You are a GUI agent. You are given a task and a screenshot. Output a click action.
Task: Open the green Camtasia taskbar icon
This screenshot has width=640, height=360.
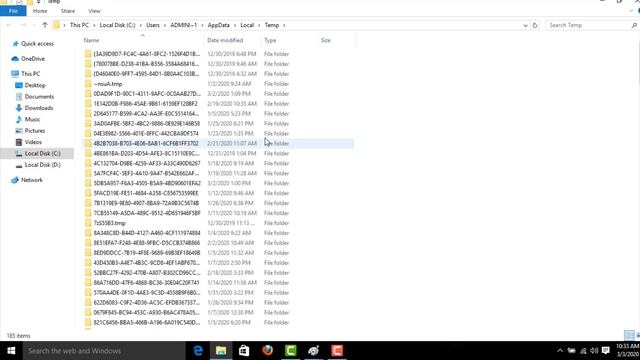tap(291, 351)
